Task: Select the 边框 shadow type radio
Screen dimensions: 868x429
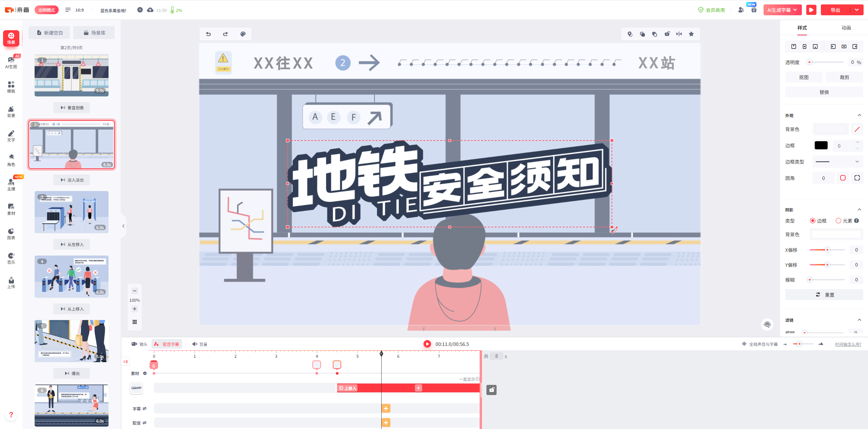Action: coord(813,221)
